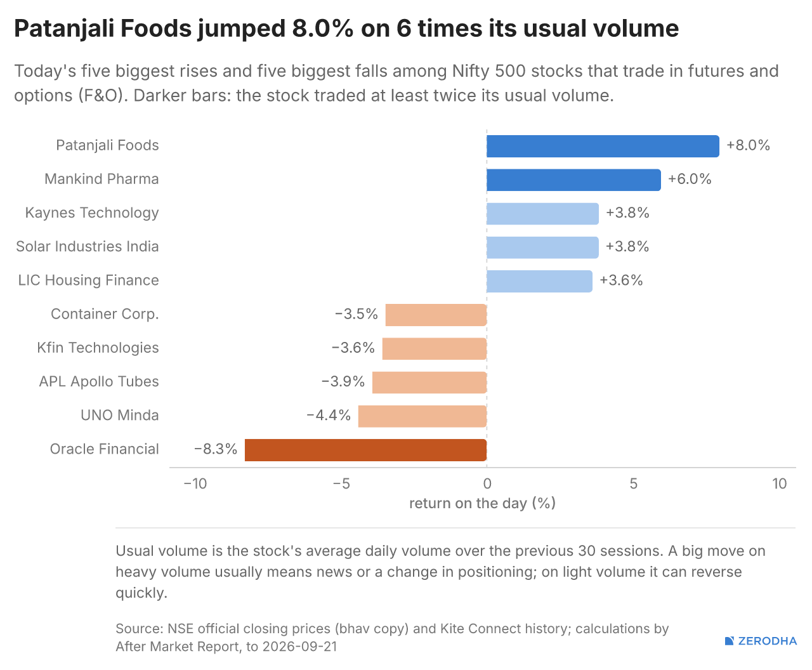Click the Kaynes Technology light blue bar
The width and height of the screenshot is (812, 670).
tap(542, 214)
